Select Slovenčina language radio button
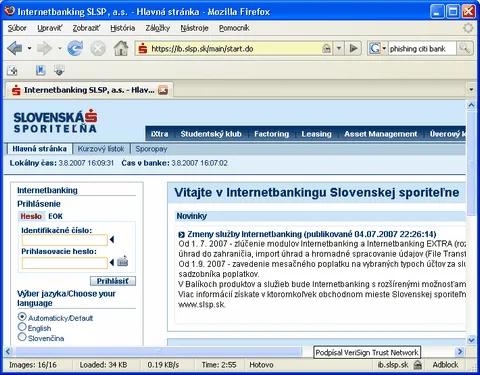The width and height of the screenshot is (480, 375). click(x=22, y=337)
